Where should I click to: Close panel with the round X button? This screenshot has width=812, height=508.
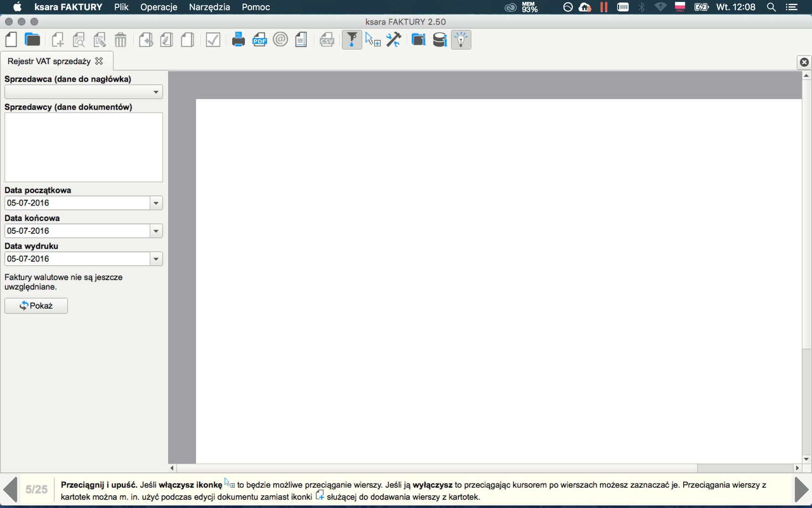[804, 62]
